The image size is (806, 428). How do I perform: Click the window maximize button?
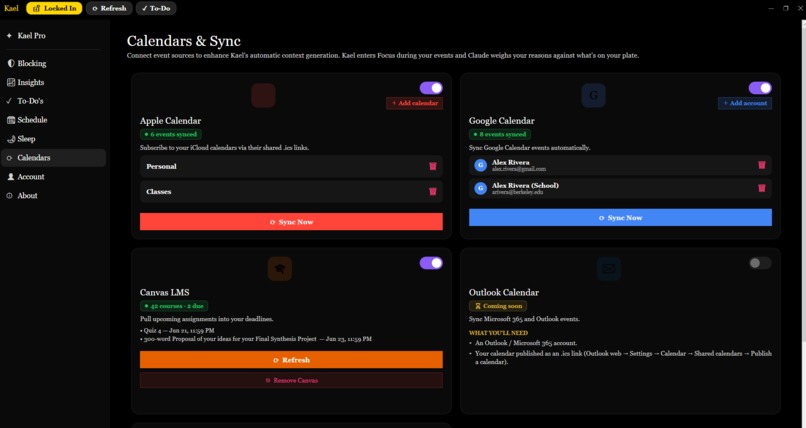785,8
